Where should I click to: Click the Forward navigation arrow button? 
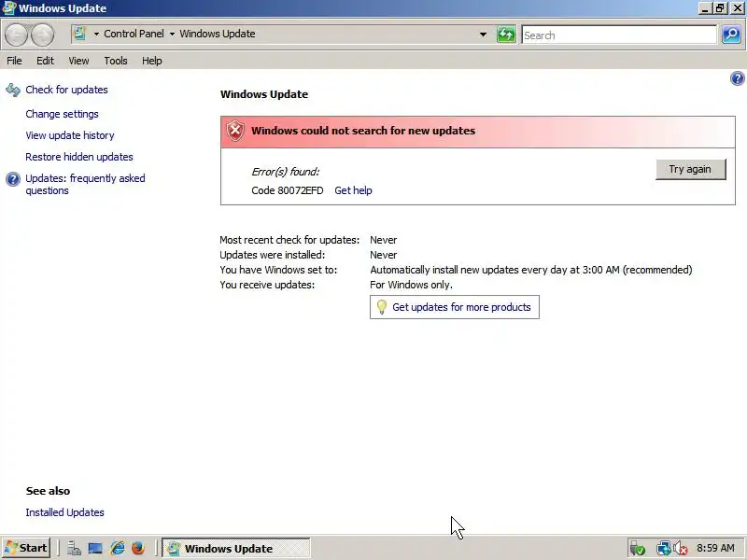click(x=42, y=35)
